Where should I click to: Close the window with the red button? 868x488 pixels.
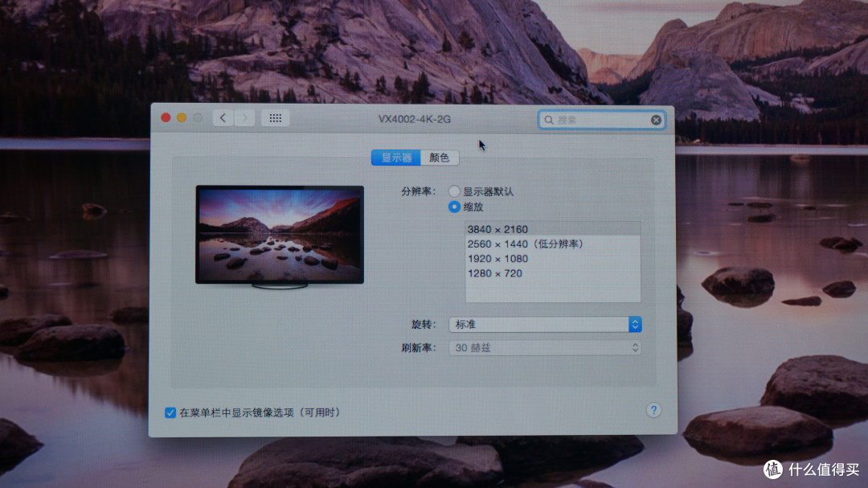(x=166, y=117)
